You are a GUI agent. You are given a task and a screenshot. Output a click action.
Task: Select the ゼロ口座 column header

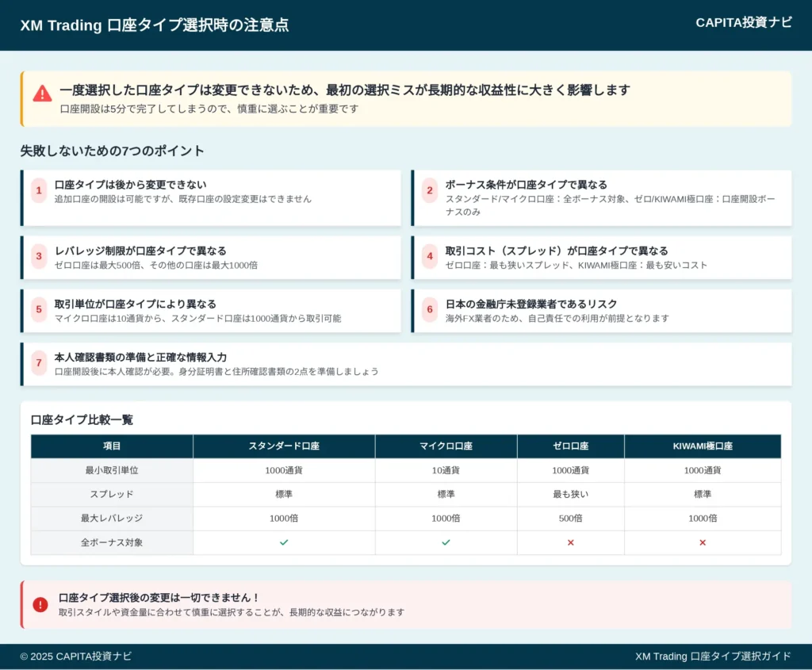point(571,446)
